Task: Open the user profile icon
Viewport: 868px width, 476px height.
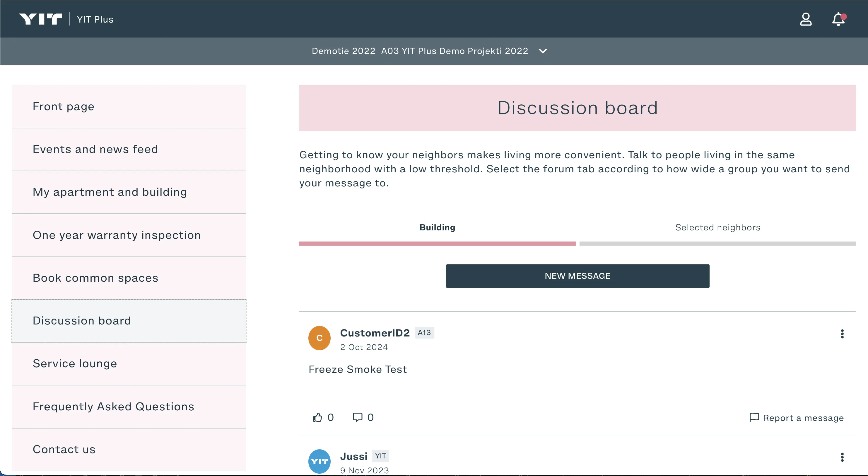Action: coord(806,19)
